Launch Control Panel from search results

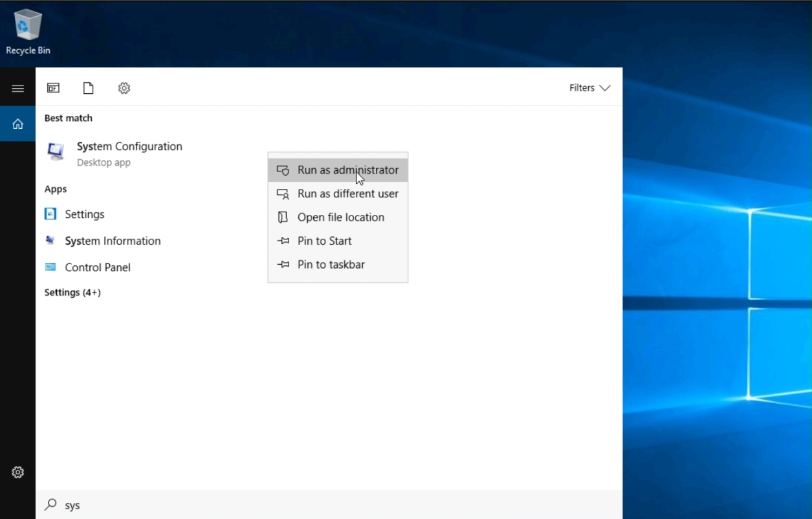pos(97,267)
